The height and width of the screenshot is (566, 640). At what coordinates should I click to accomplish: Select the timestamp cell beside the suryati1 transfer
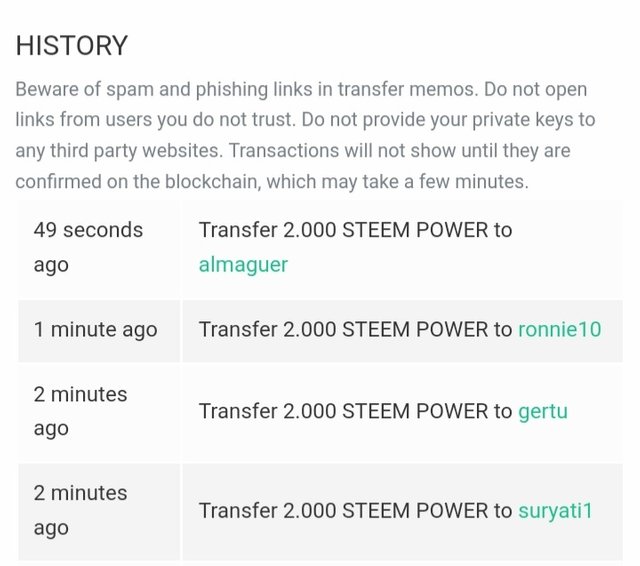(x=99, y=512)
